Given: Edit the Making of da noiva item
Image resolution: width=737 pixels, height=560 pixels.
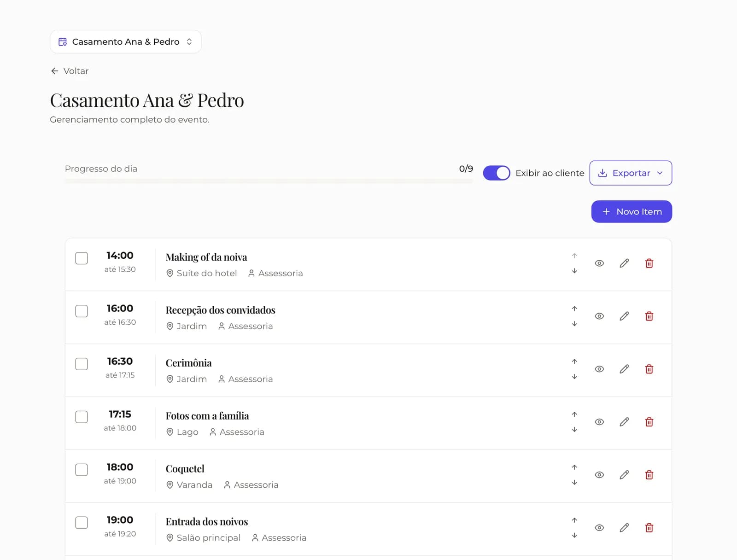Looking at the screenshot, I should click(x=624, y=263).
